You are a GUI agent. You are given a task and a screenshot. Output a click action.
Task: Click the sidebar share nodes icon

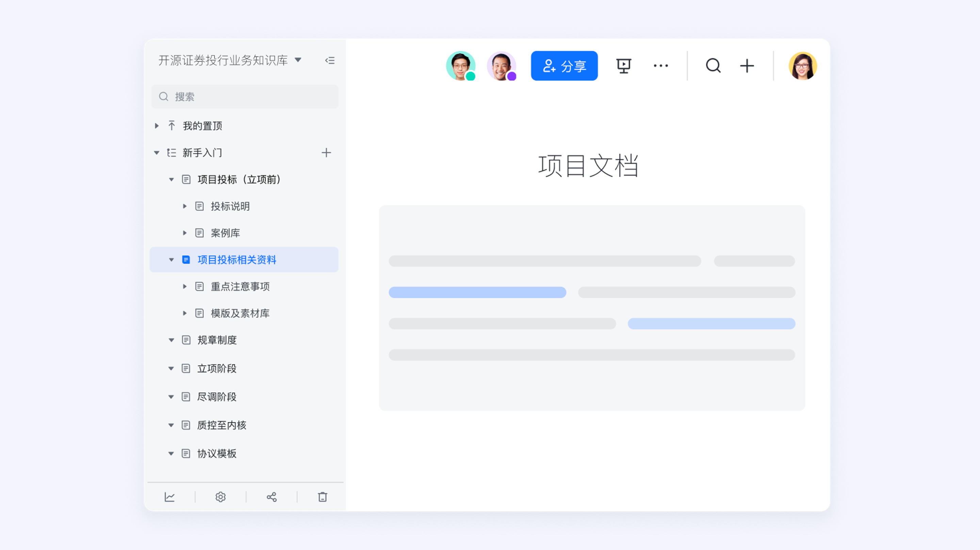pos(272,497)
